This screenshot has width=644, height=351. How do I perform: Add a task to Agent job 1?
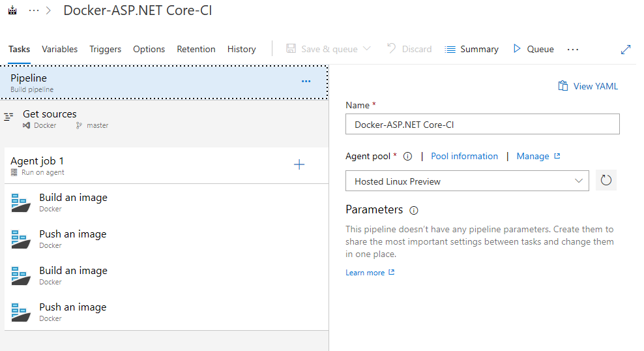coord(299,165)
